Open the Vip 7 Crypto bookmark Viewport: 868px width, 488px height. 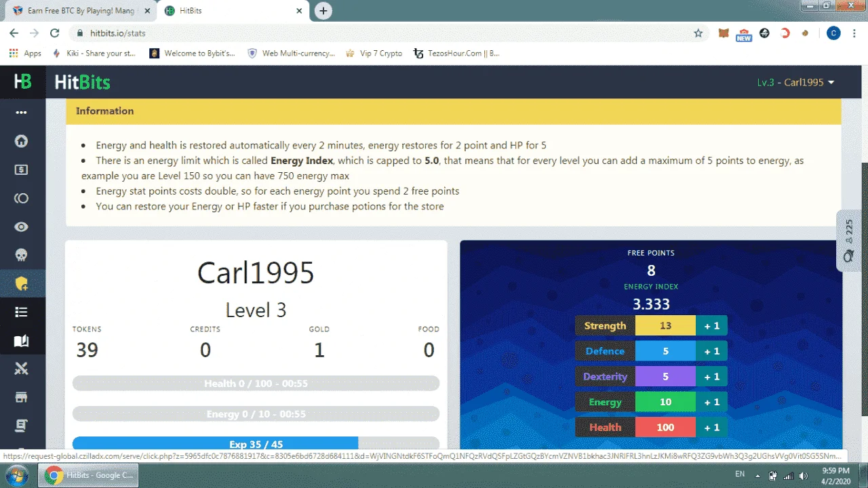[374, 54]
